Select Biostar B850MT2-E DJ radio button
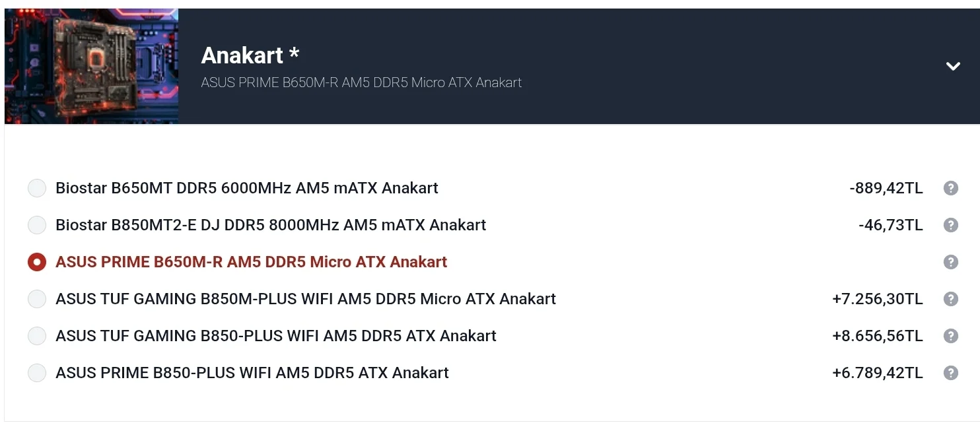Viewport: 980px width, 425px height. click(37, 225)
